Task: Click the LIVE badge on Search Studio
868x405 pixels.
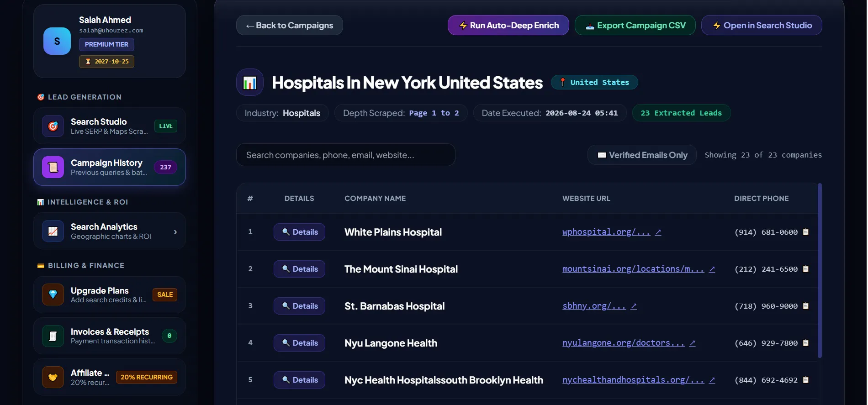Action: 166,126
